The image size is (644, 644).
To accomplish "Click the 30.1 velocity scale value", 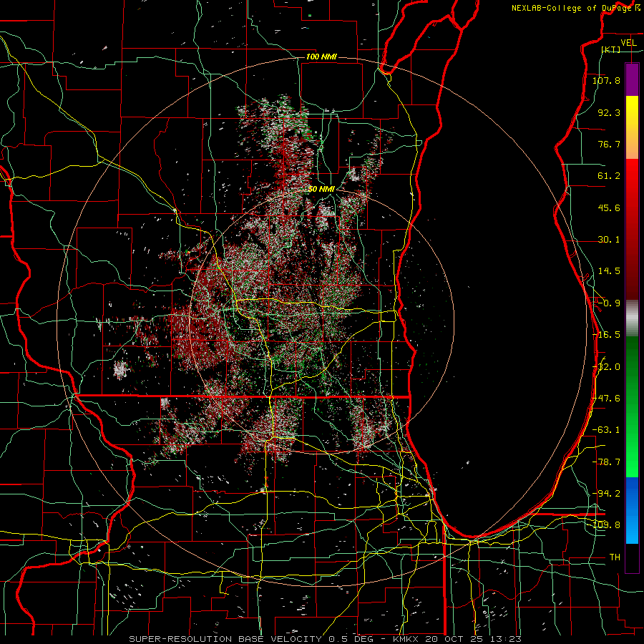I will 609,240.
